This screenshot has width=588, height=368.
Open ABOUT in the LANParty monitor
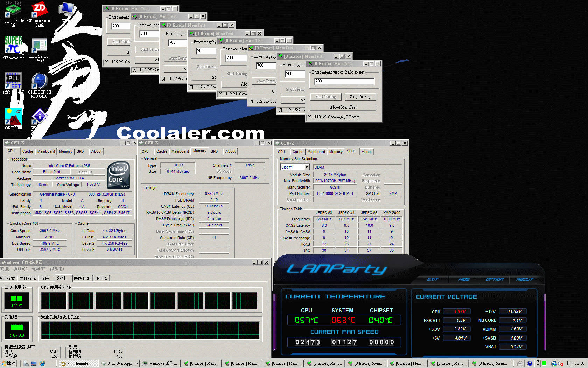pos(525,279)
